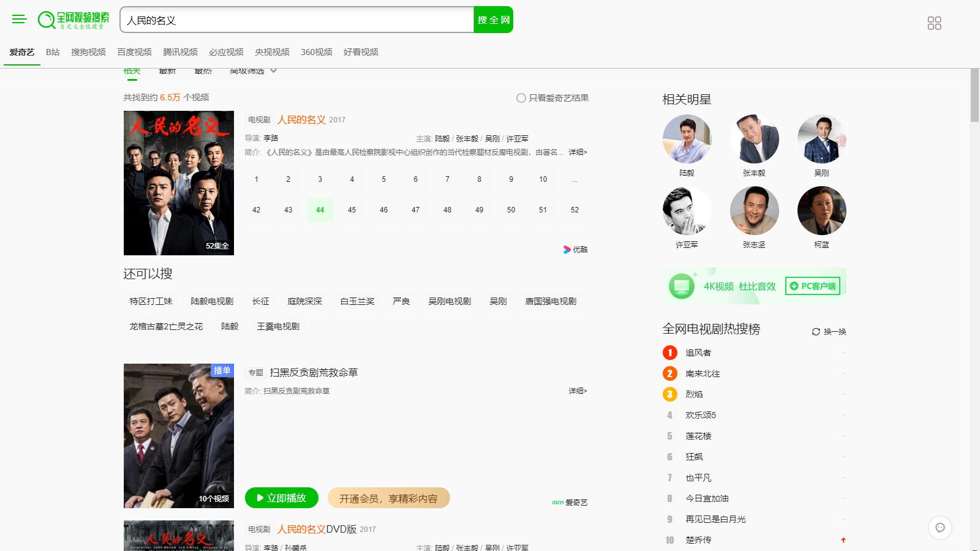This screenshot has width=980, height=551.
Task: Click director name 李路
Action: tap(271, 138)
